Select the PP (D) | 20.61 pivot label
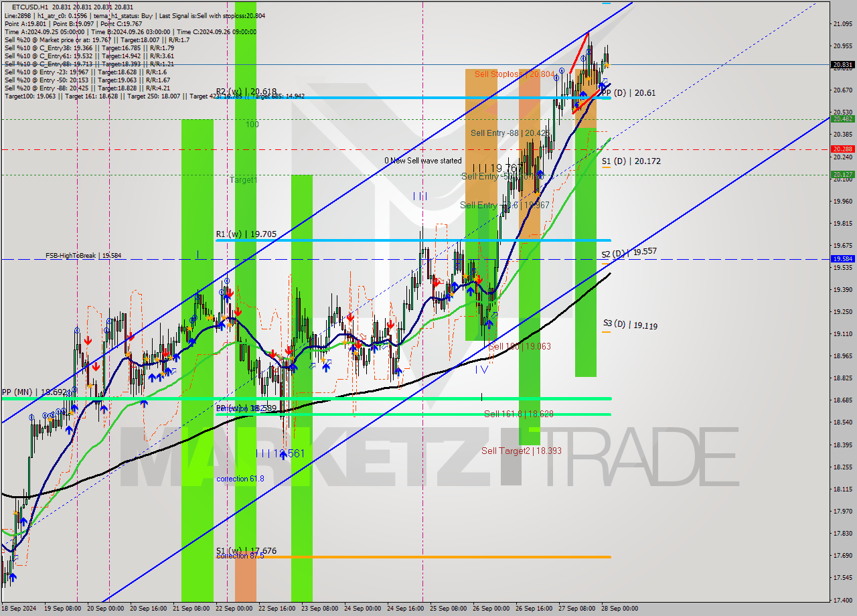 [627, 93]
